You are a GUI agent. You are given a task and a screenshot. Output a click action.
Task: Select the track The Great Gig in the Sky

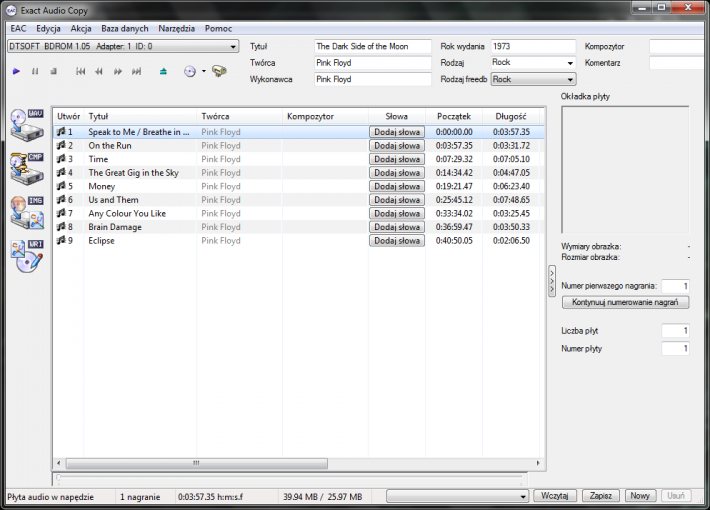coord(134,173)
